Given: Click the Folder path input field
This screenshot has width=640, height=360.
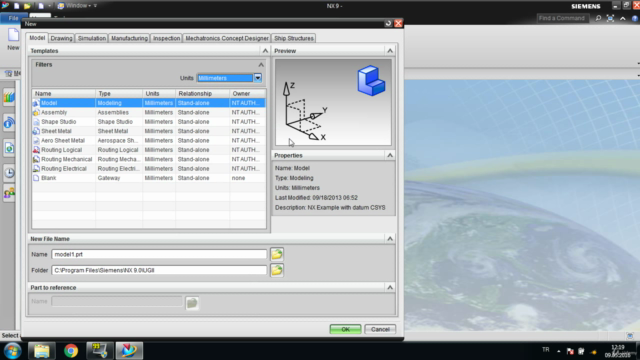Looking at the screenshot, I should [159, 270].
